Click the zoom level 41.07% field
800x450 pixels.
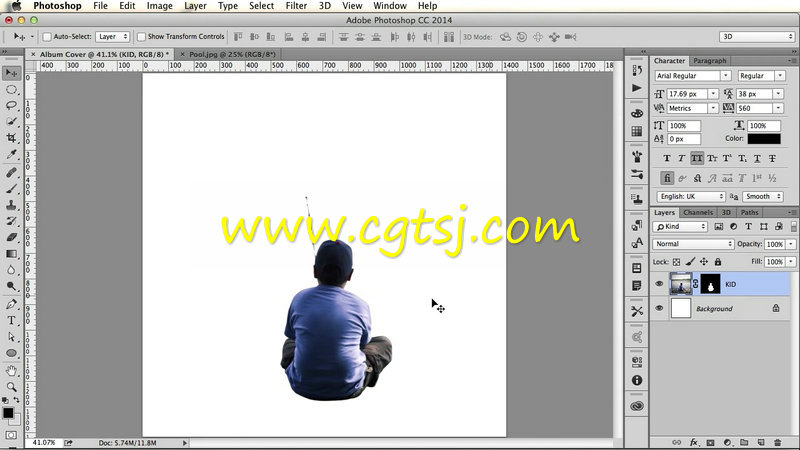click(44, 442)
